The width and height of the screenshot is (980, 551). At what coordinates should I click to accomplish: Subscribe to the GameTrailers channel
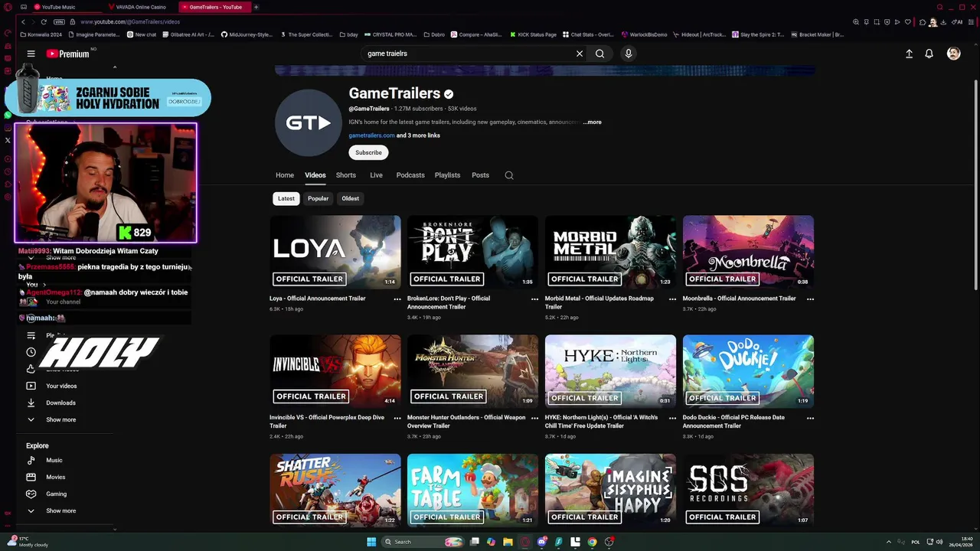[368, 152]
